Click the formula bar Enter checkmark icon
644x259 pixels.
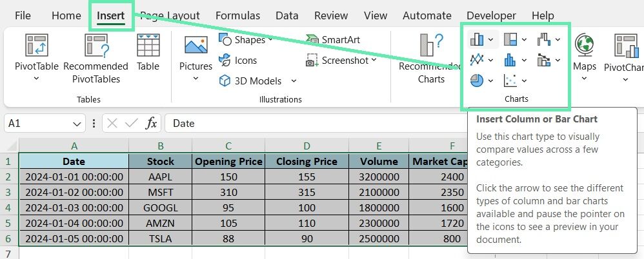[x=132, y=123]
